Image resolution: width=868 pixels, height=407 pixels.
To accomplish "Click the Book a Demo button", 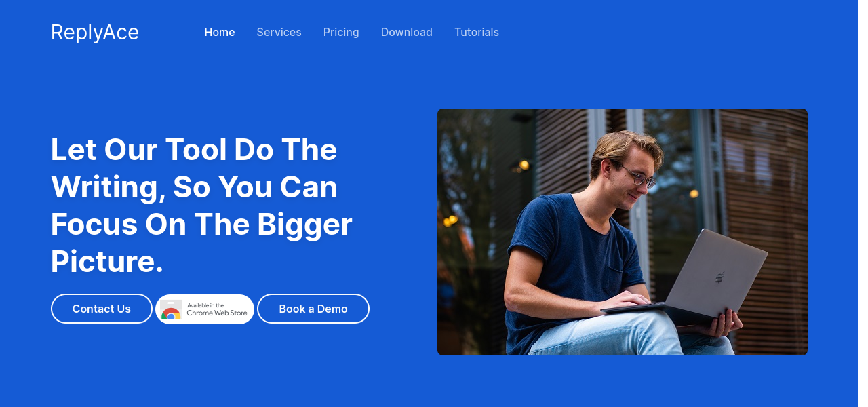I will (x=313, y=309).
